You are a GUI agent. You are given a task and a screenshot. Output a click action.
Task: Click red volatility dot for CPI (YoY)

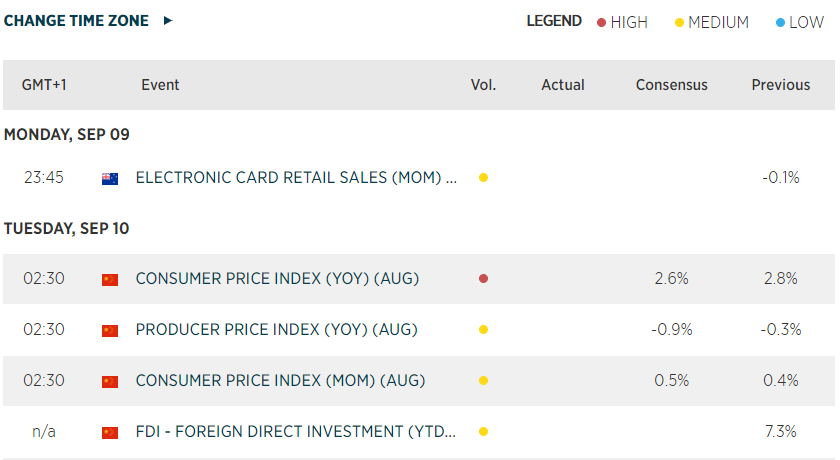click(483, 279)
